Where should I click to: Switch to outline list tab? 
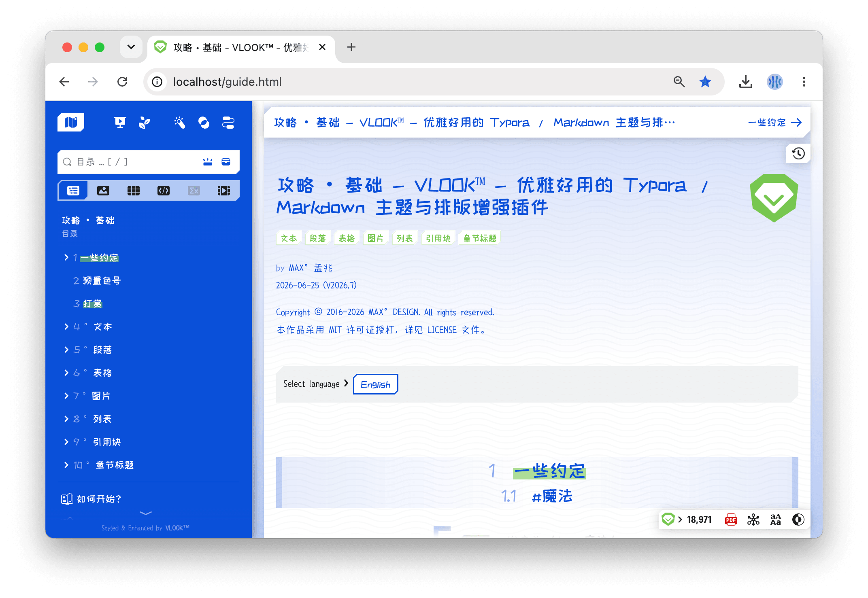click(73, 190)
